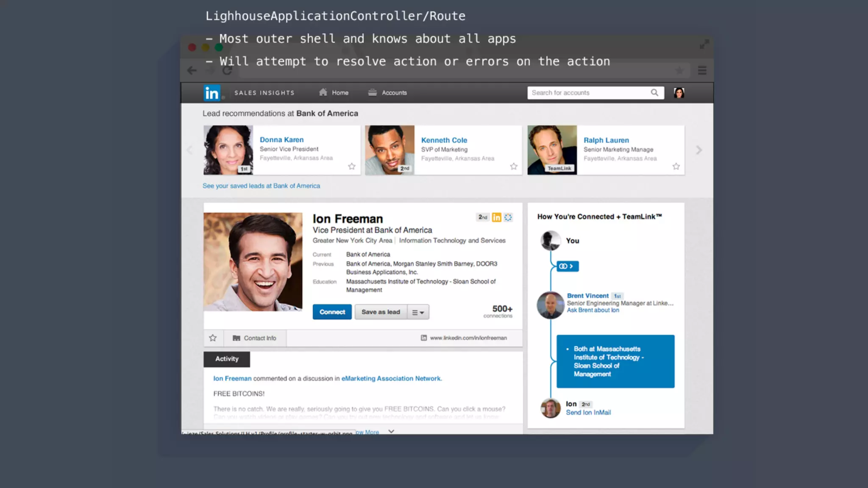Click the browser hamburger menu icon
The width and height of the screenshot is (868, 488).
point(702,70)
